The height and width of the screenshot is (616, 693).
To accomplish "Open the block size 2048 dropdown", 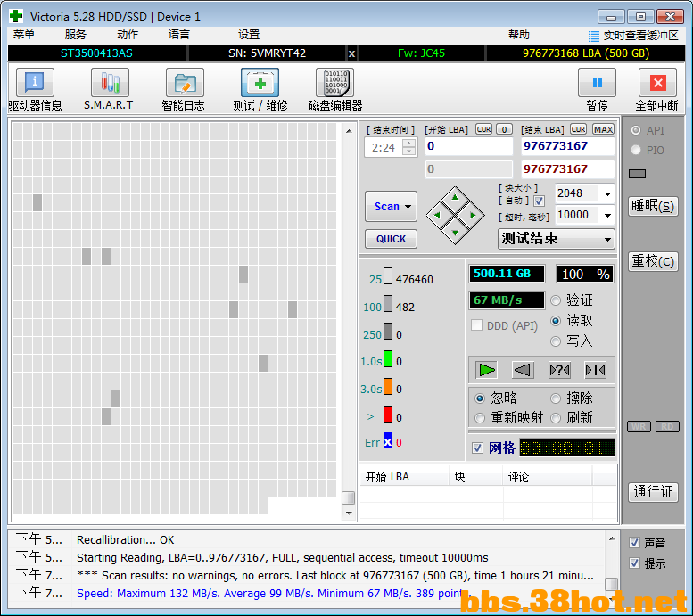I will pyautogui.click(x=607, y=193).
